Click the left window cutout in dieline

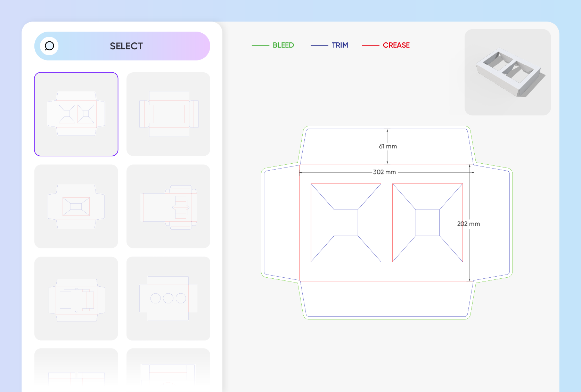tap(346, 223)
